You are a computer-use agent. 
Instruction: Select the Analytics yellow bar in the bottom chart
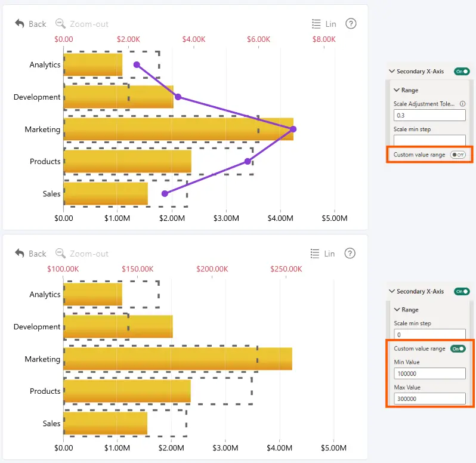pyautogui.click(x=93, y=294)
